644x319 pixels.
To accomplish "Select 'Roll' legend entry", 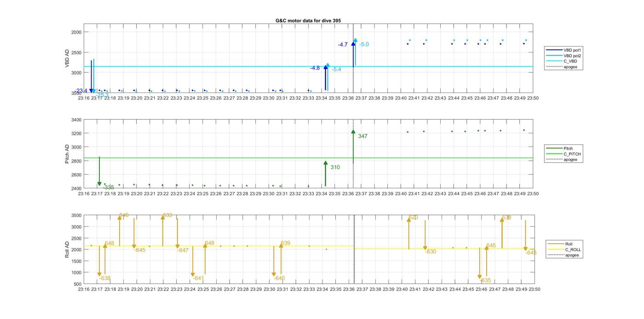I will pyautogui.click(x=569, y=244).
